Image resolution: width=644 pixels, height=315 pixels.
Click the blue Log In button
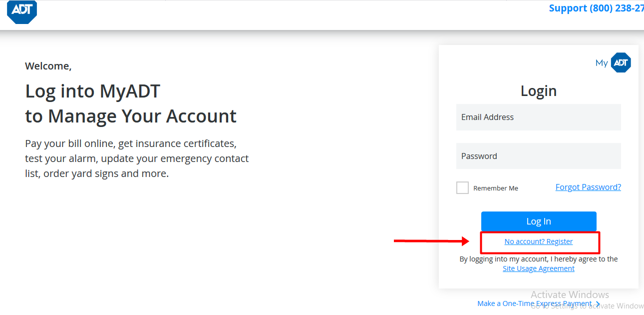(x=539, y=221)
